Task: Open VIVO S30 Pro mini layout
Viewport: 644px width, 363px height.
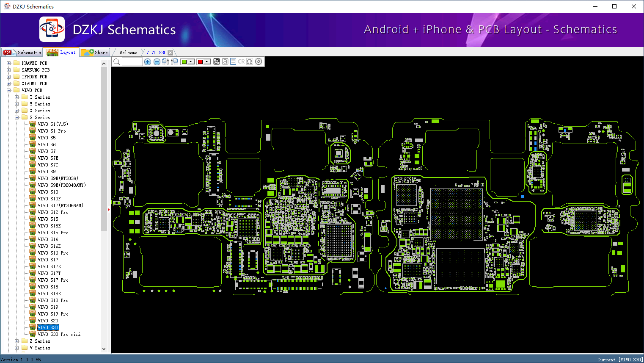Action: (x=59, y=334)
